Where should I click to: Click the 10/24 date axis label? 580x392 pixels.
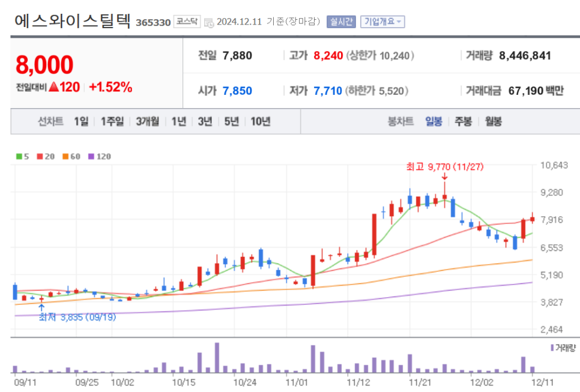244,382
